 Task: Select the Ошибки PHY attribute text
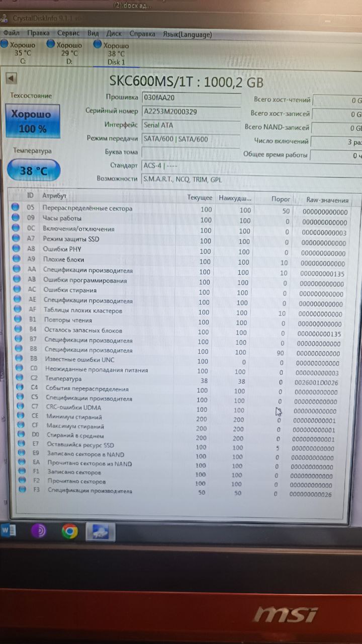(x=62, y=249)
